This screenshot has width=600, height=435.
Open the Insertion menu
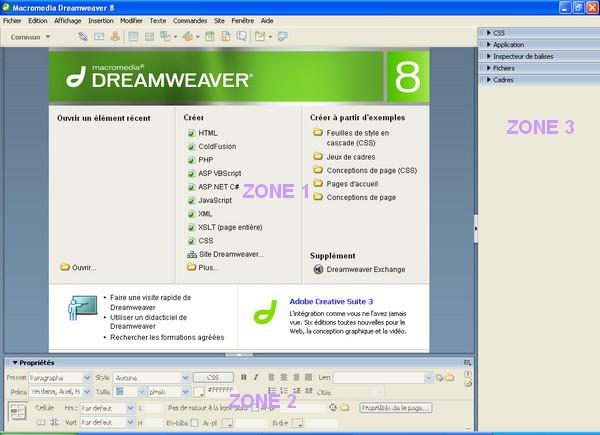(101, 21)
